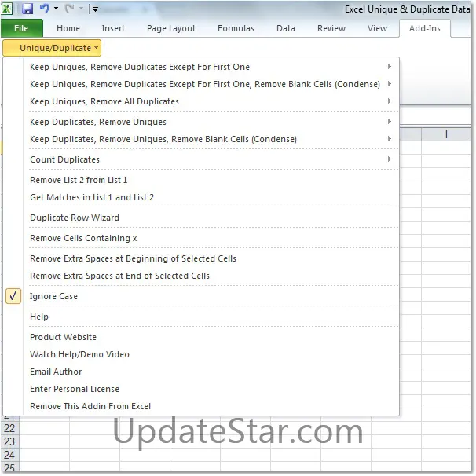The width and height of the screenshot is (476, 476).
Task: Choose Get Matches in List 1 and List 2
Action: pyautogui.click(x=211, y=197)
